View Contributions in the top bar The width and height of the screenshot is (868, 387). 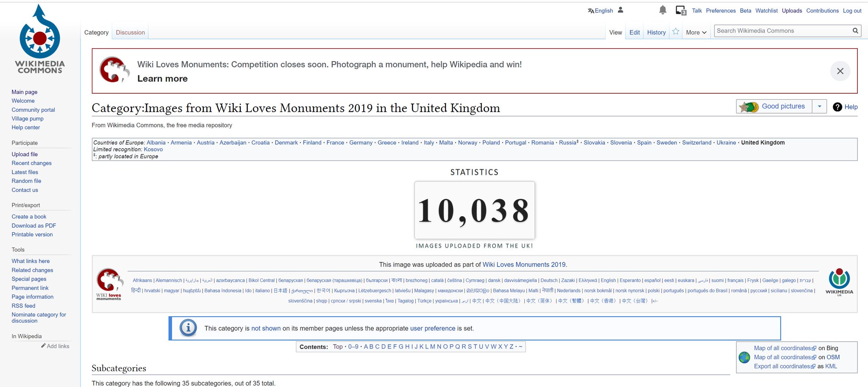tap(822, 11)
